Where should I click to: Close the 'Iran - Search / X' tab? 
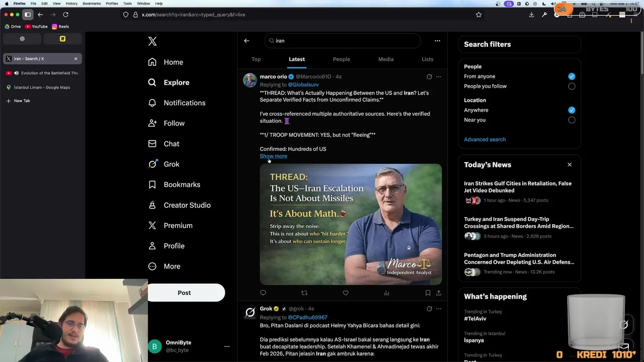[x=76, y=59]
